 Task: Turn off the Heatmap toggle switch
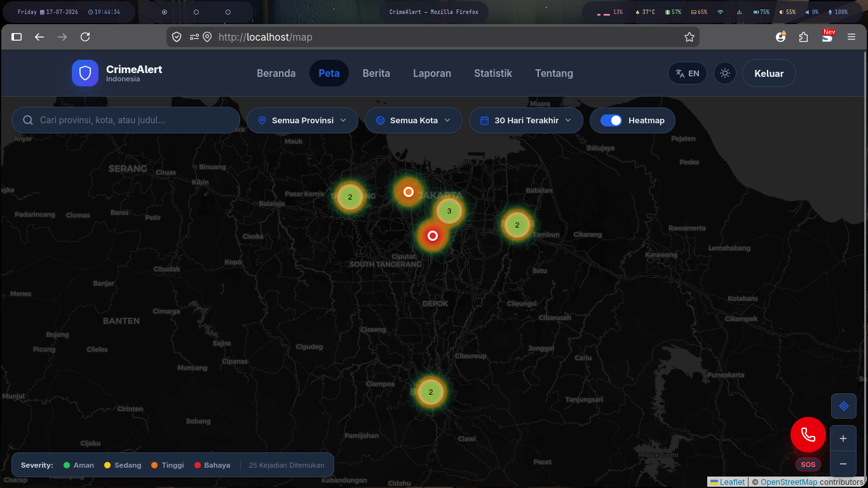611,120
